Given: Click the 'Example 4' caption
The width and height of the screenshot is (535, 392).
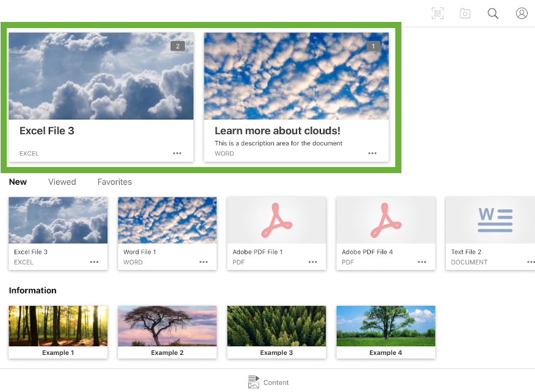Looking at the screenshot, I should (386, 353).
